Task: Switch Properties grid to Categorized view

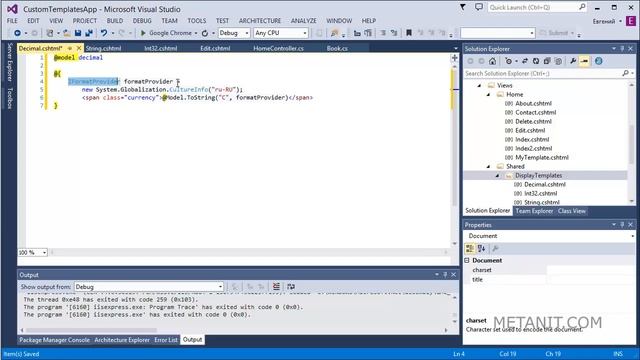Action: [x=470, y=249]
